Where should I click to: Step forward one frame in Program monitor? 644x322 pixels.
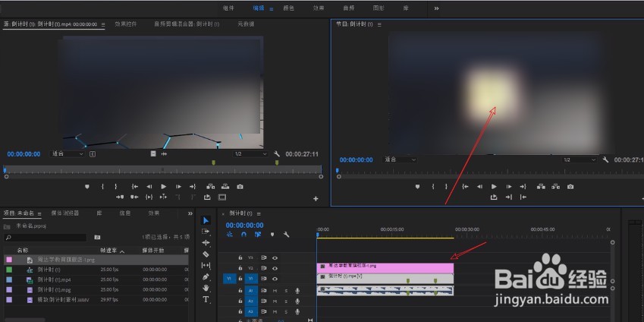[509, 187]
